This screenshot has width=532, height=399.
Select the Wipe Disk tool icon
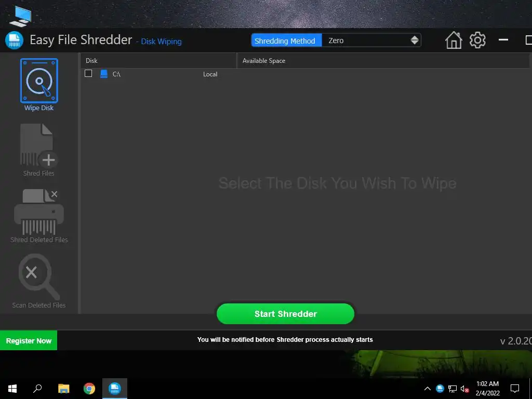39,81
